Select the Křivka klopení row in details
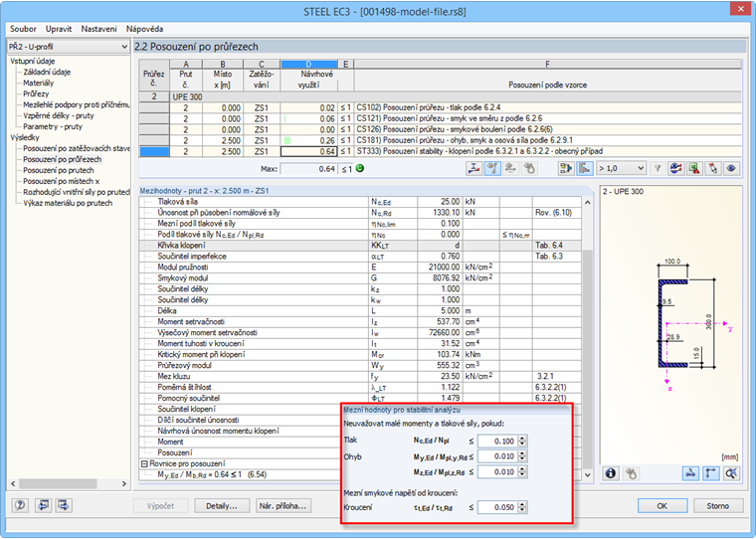The width and height of the screenshot is (756, 539). point(360,246)
